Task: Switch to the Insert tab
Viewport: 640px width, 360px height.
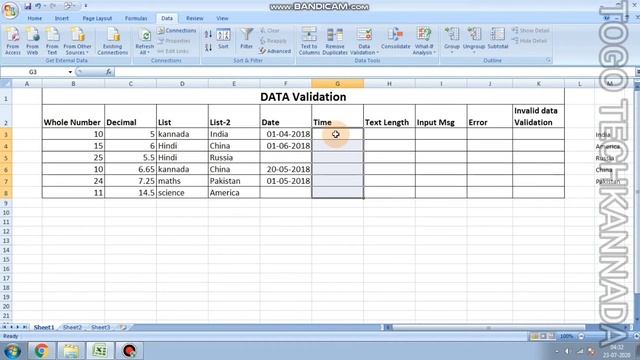Action: pos(62,18)
